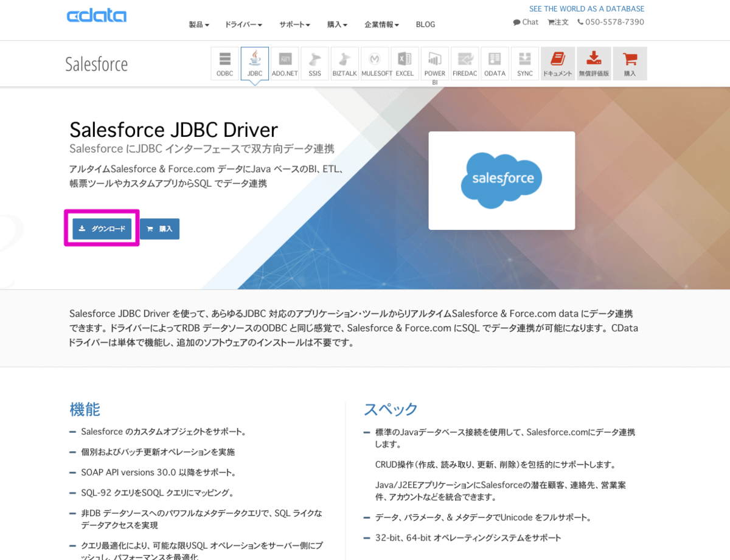The height and width of the screenshot is (560, 730).
Task: Open the SSIS component icon
Action: click(x=315, y=64)
